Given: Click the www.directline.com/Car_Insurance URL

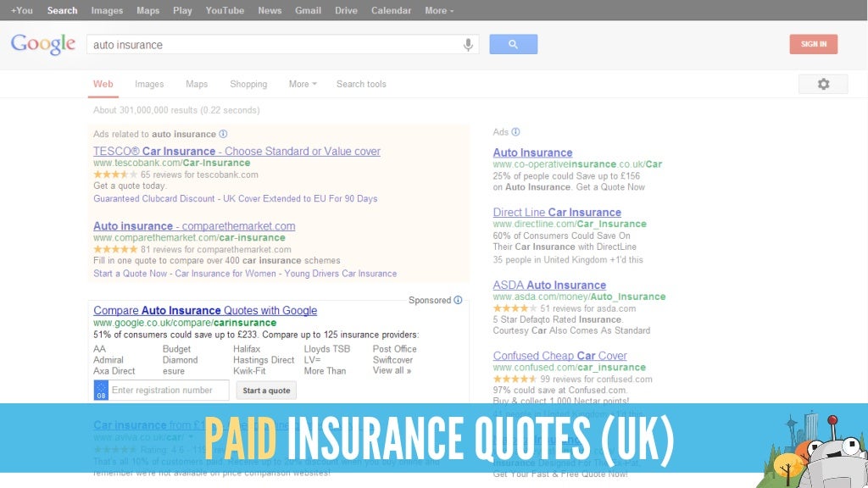Looking at the screenshot, I should (x=570, y=224).
